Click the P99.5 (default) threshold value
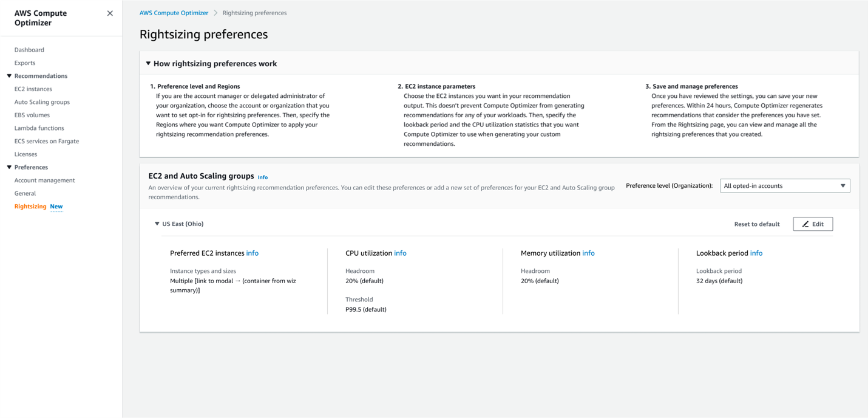The width and height of the screenshot is (868, 418). coord(366,309)
